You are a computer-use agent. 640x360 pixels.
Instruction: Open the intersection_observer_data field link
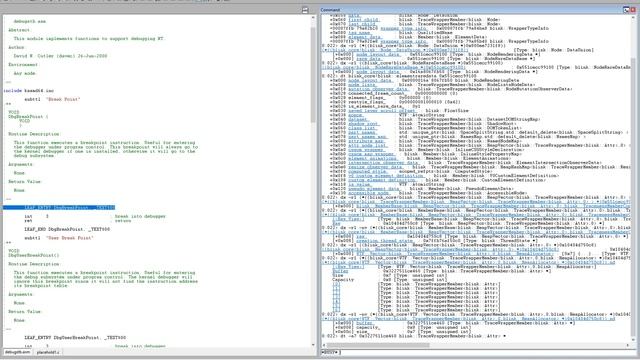click(x=383, y=162)
